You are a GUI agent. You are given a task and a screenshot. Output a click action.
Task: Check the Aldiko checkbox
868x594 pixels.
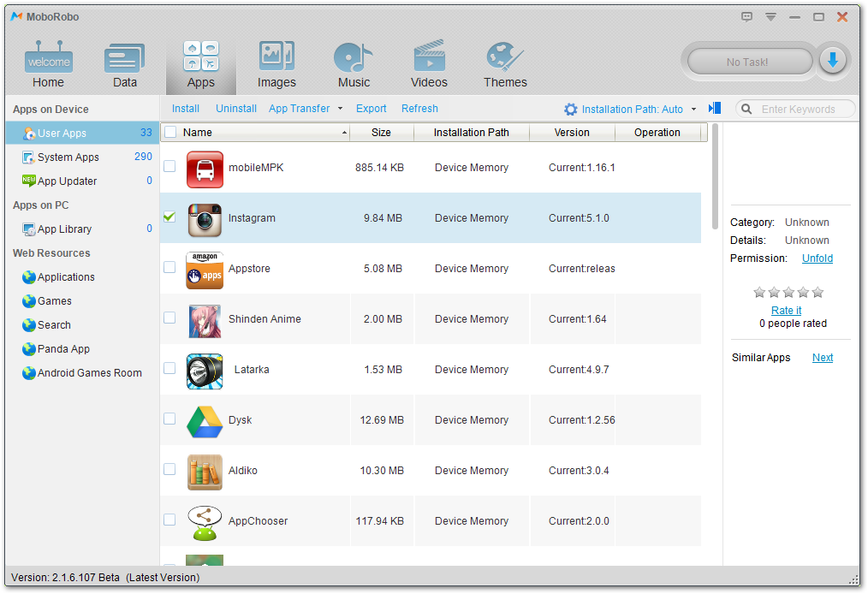point(169,469)
